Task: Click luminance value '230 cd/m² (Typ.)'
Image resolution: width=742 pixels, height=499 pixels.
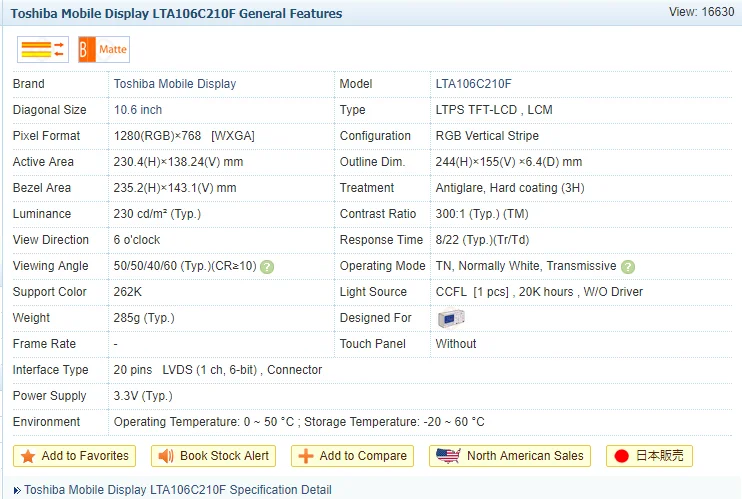Action: (x=157, y=214)
